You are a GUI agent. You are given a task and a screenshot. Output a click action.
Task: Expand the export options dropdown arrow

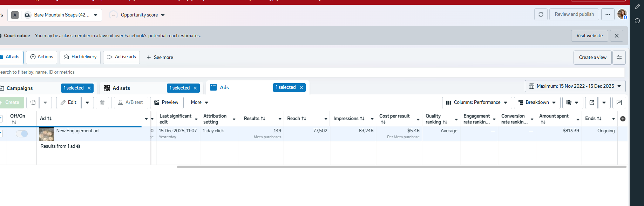[x=604, y=102]
